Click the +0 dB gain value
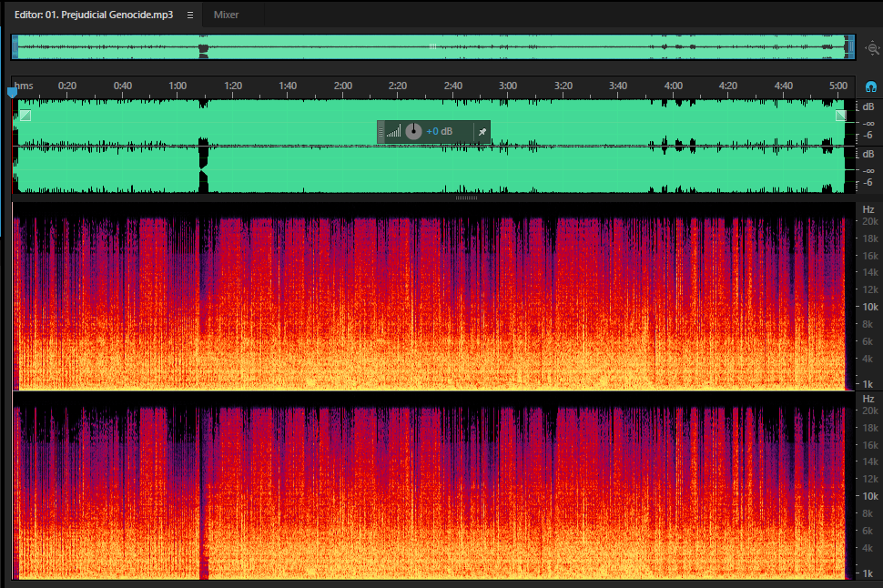The image size is (883, 588). pos(440,131)
